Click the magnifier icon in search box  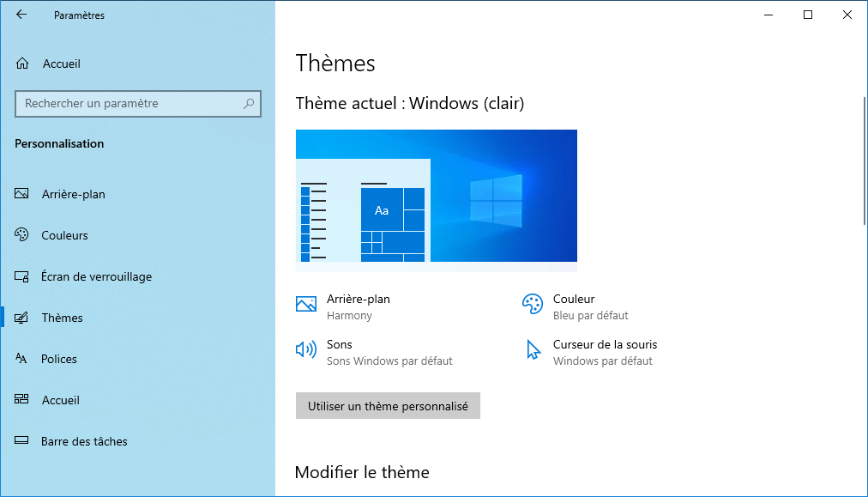249,104
